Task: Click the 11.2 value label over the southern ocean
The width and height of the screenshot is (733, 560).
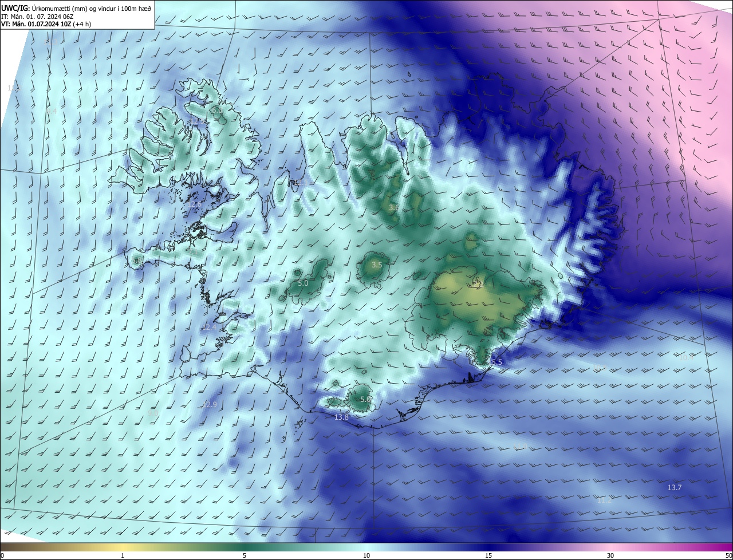Action: [604, 500]
